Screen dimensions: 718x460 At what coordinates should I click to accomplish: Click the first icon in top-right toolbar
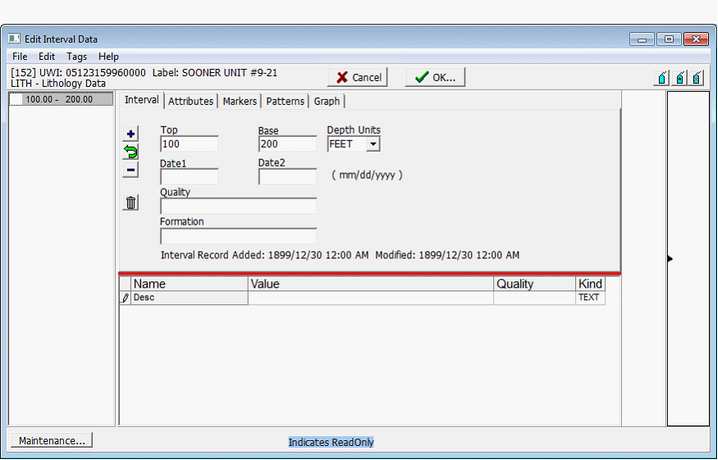click(662, 78)
